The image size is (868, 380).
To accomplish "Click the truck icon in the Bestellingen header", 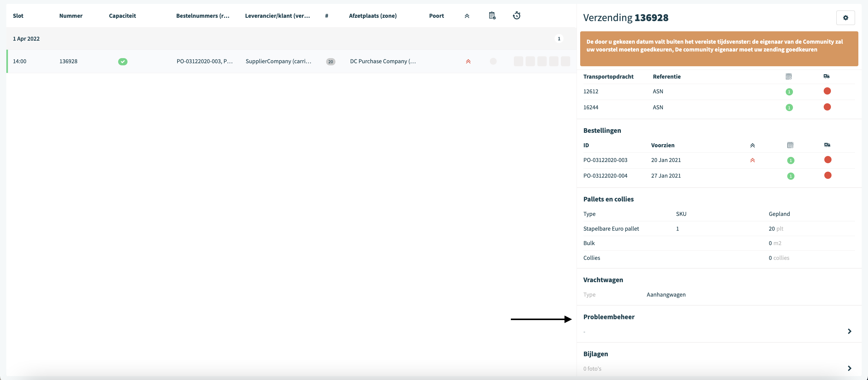I will click(x=827, y=145).
